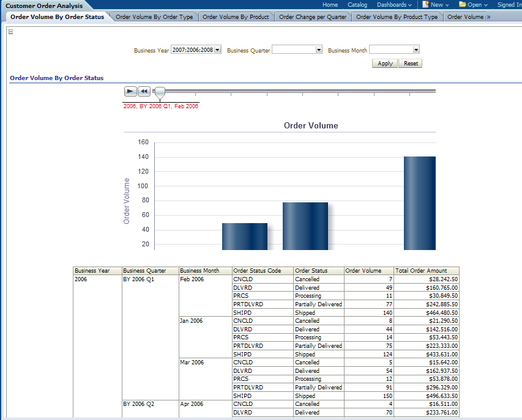
Task: Click the Business Quarter column header
Action: pyautogui.click(x=150, y=271)
